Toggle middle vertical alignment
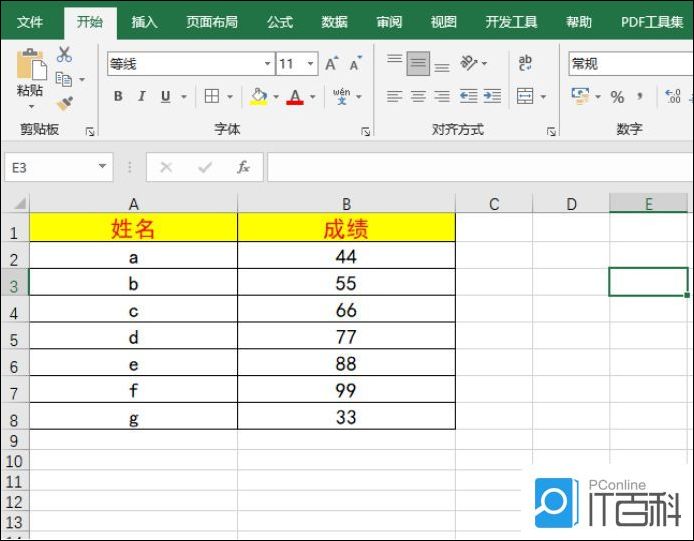Viewport: 694px width, 541px height. pos(418,63)
